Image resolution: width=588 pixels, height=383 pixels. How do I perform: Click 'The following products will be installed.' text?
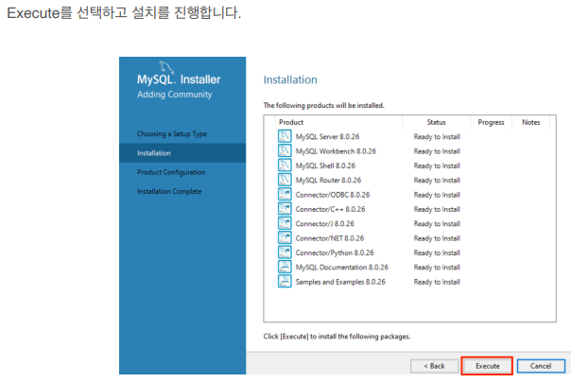323,105
